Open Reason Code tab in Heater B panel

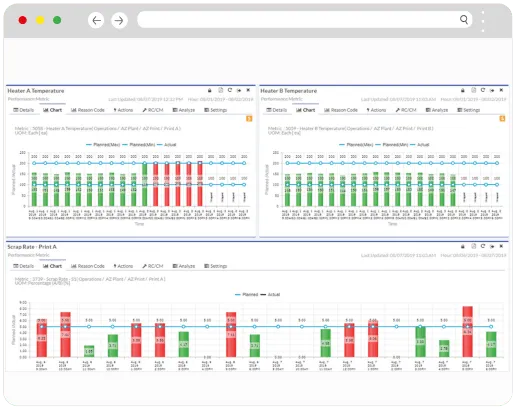(x=341, y=110)
